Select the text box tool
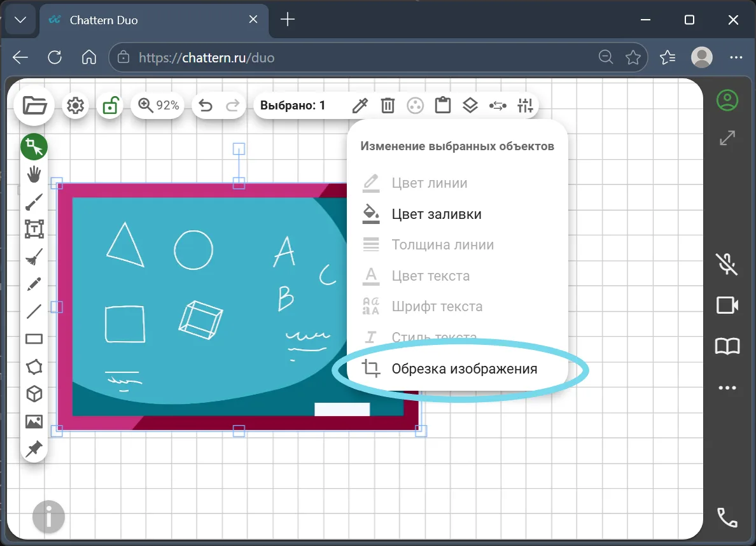The width and height of the screenshot is (756, 546). pos(34,229)
